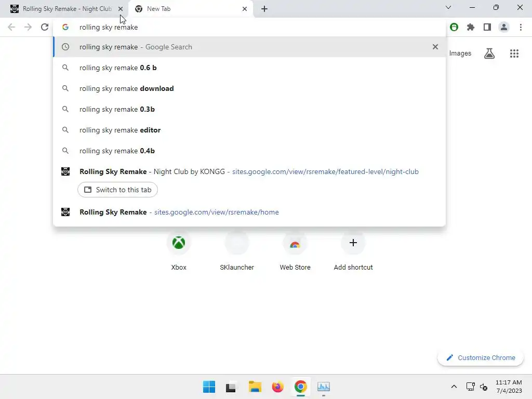The image size is (532, 399).
Task: Choose 'rolling sky remake - Google Search' suggestion
Action: click(249, 47)
